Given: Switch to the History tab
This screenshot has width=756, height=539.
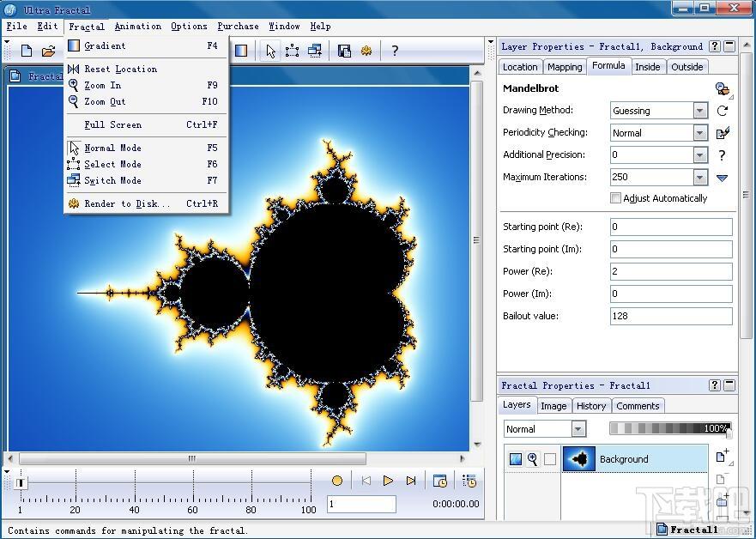Looking at the screenshot, I should tap(591, 406).
